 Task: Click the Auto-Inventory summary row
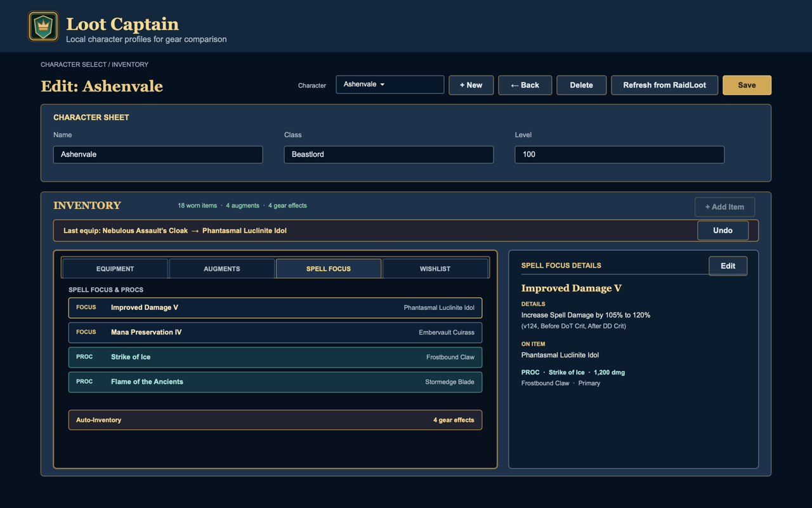[x=275, y=420]
